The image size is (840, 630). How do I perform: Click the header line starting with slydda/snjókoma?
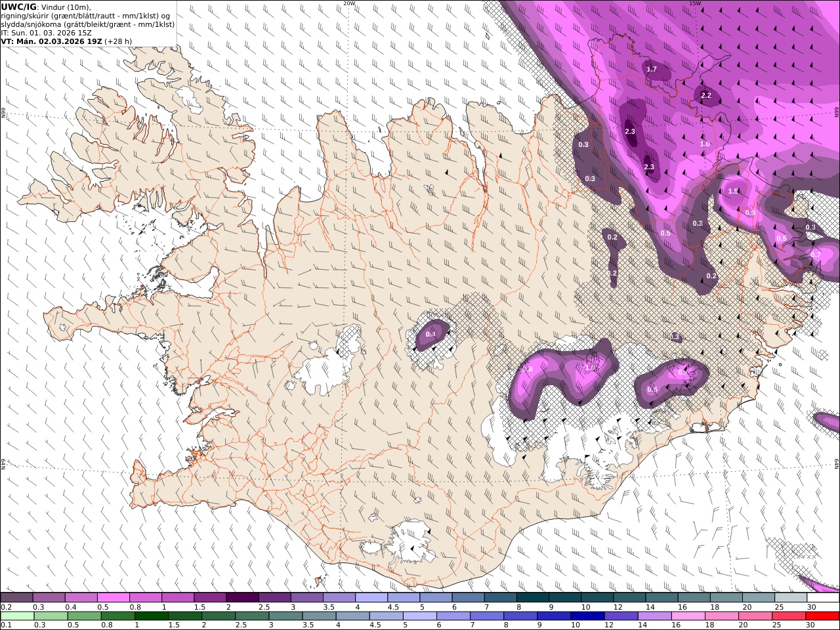coord(88,24)
